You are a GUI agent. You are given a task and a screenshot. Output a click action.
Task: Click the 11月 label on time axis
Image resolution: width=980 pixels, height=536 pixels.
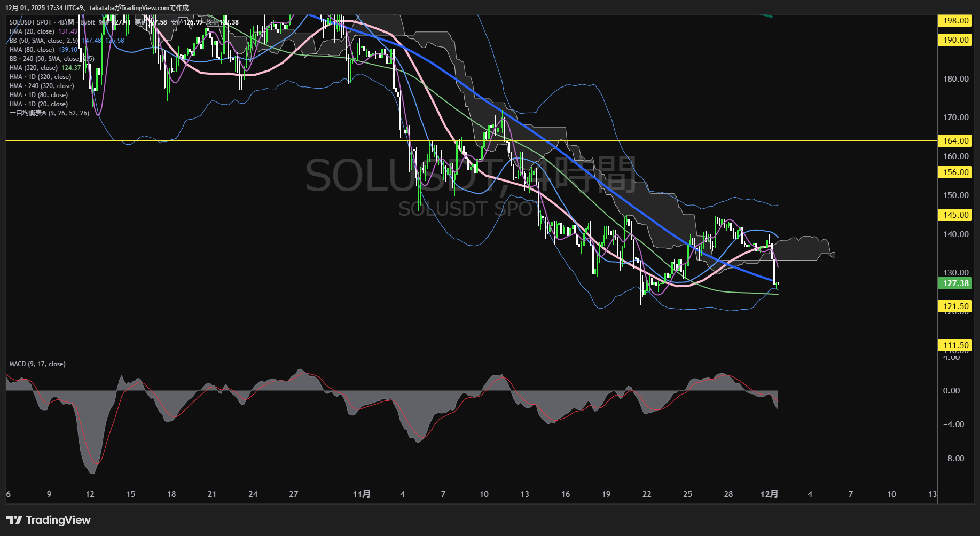click(362, 494)
